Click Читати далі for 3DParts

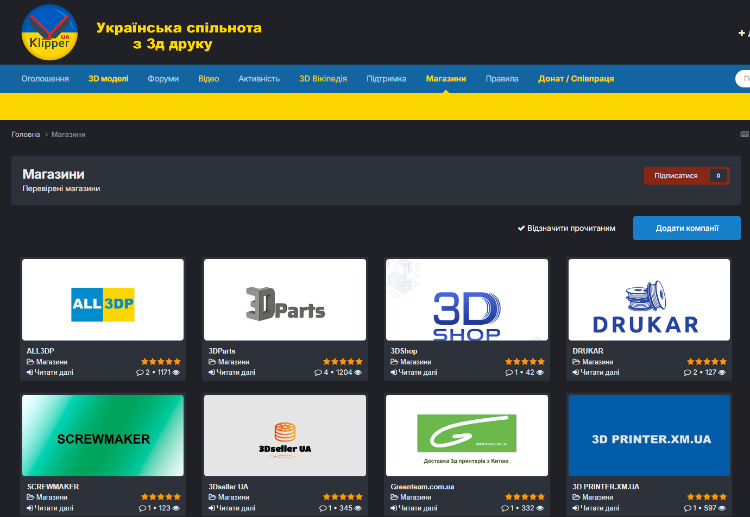pos(232,373)
